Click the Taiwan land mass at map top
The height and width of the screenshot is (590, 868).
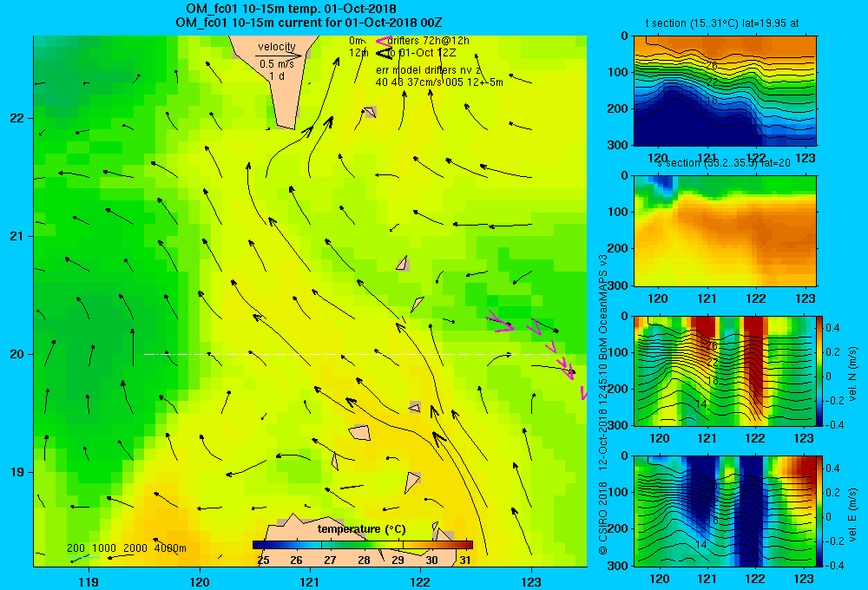coord(275,83)
